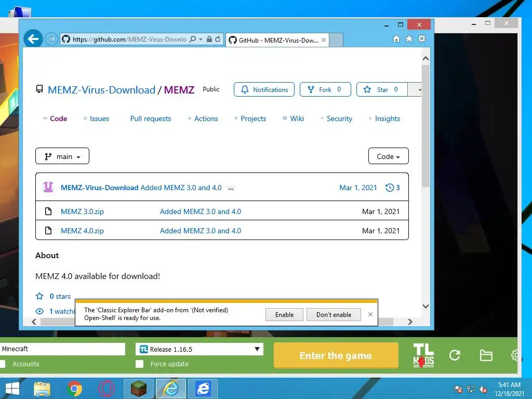
Task: Launch Opera browser from taskbar
Action: (107, 389)
